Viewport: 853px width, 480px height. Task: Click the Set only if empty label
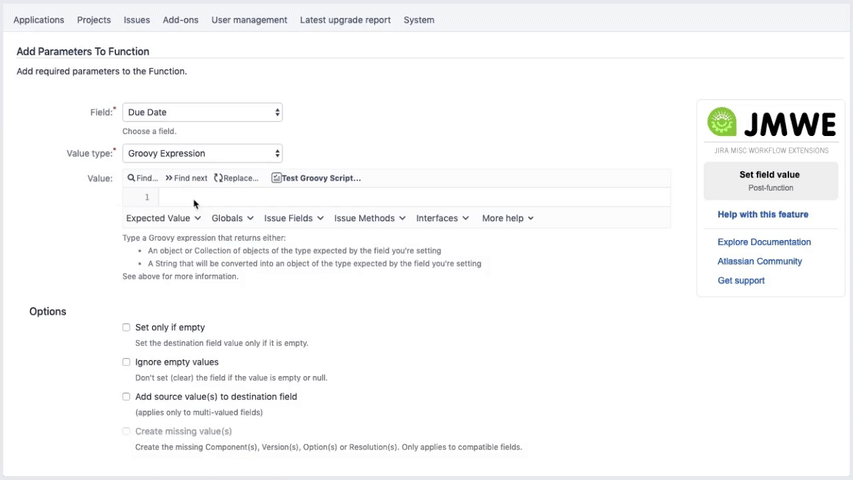tap(170, 327)
